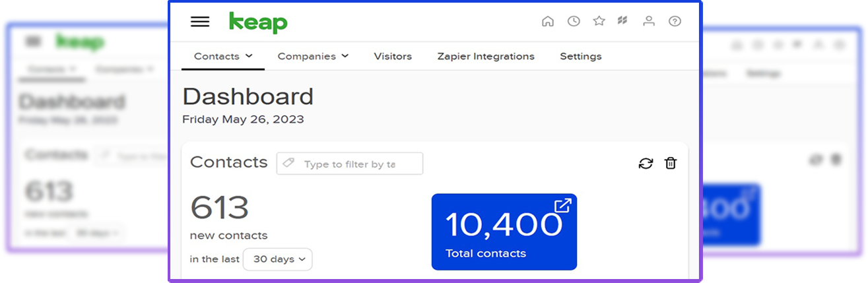This screenshot has width=868, height=283.
Task: Open the user profile icon
Action: coord(649,21)
